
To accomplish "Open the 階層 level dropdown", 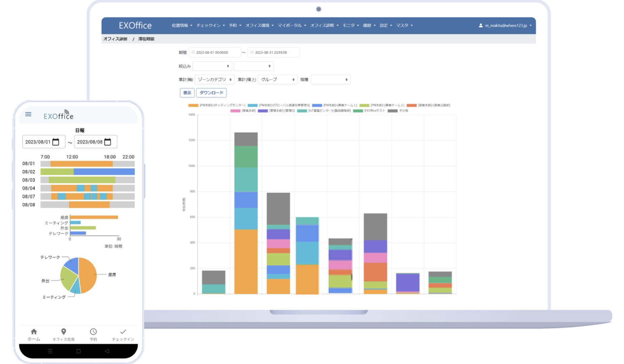I will pyautogui.click(x=331, y=80).
